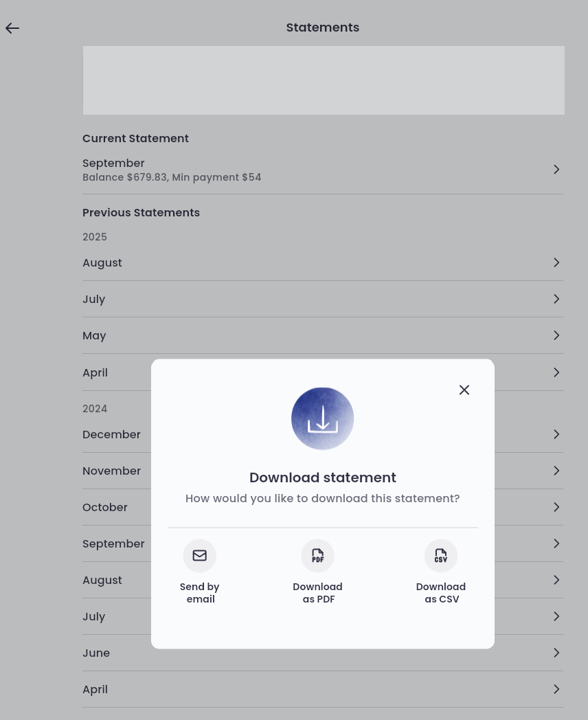Viewport: 588px width, 720px height.
Task: Select the 2025 year heading
Action: point(95,236)
